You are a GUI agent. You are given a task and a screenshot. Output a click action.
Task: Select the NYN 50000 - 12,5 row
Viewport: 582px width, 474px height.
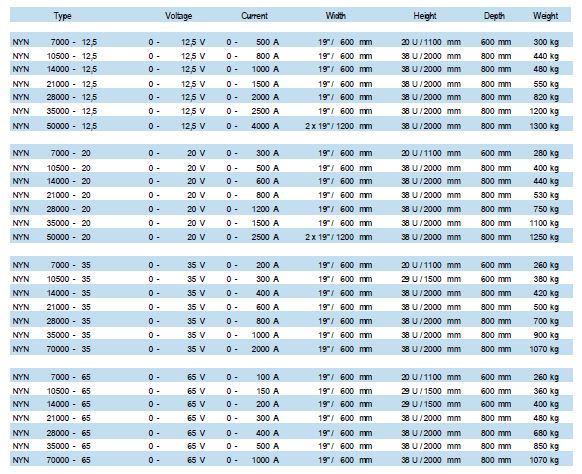click(291, 126)
